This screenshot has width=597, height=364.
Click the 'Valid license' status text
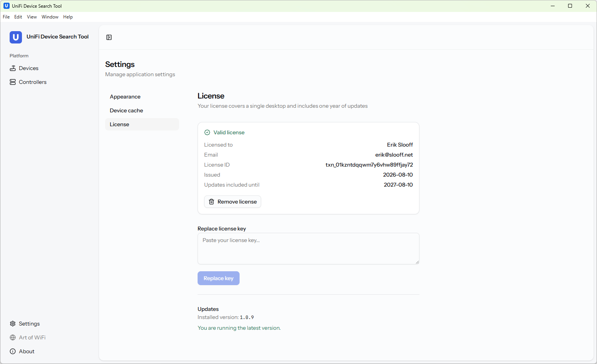coord(229,132)
